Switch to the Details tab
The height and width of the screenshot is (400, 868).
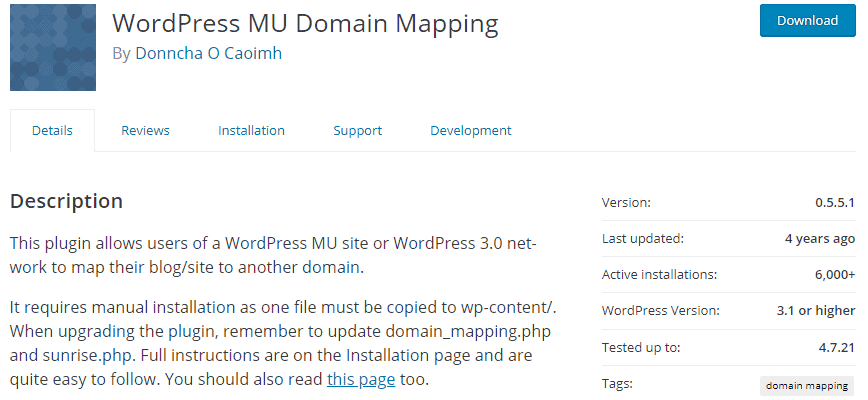coord(52,131)
